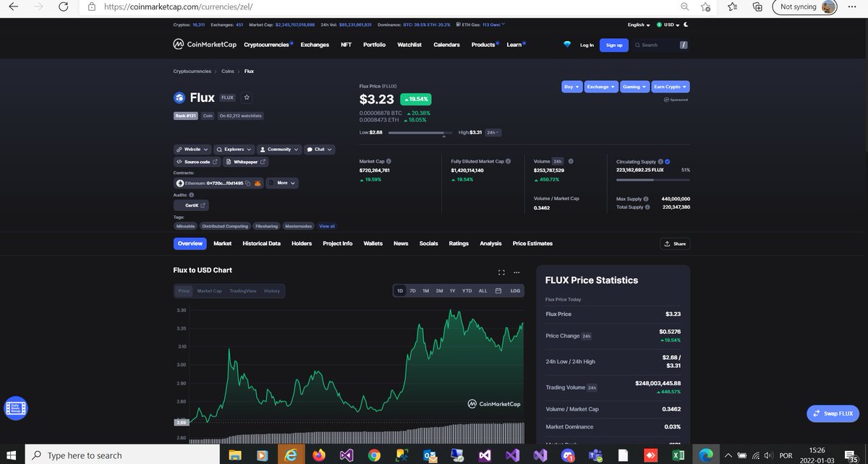Select 3M chart range
Image resolution: width=868 pixels, height=464 pixels.
439,291
